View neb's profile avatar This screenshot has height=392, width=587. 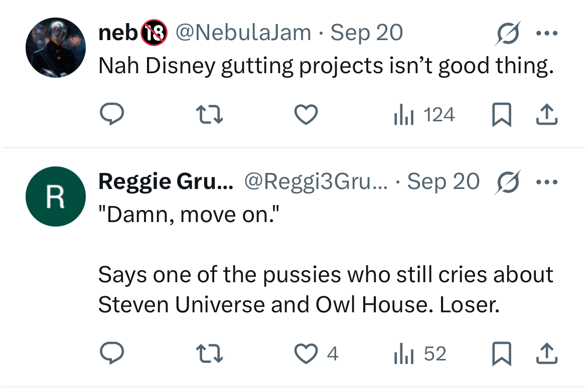(x=55, y=48)
